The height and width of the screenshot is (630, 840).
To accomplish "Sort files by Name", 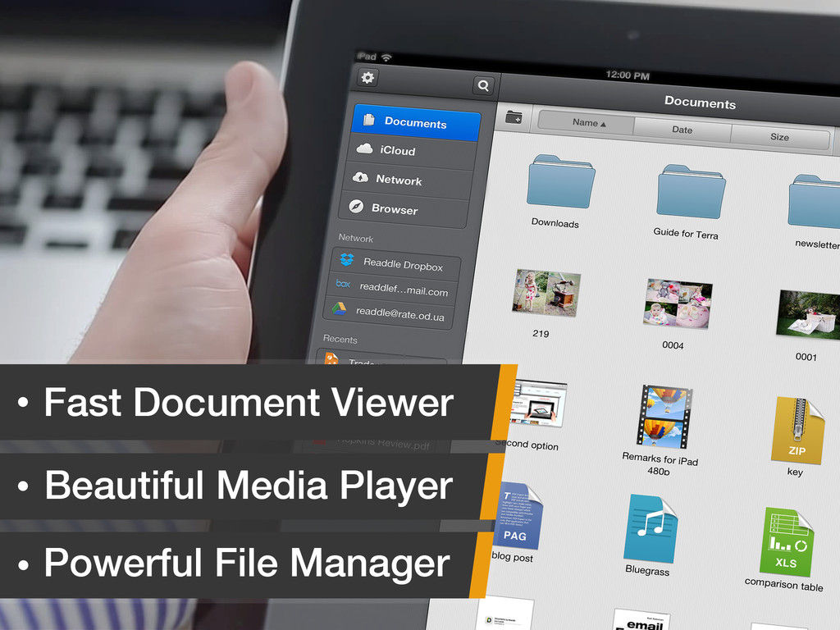I will (587, 123).
